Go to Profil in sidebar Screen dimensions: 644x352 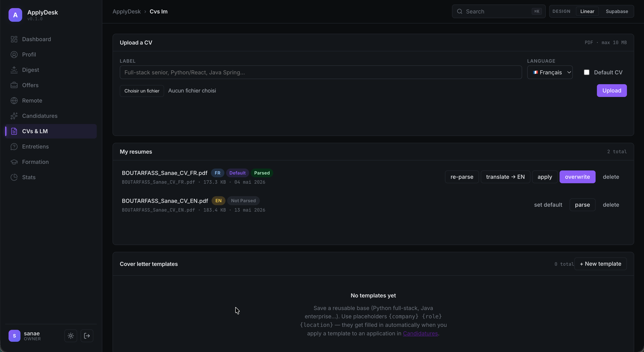coord(51,54)
